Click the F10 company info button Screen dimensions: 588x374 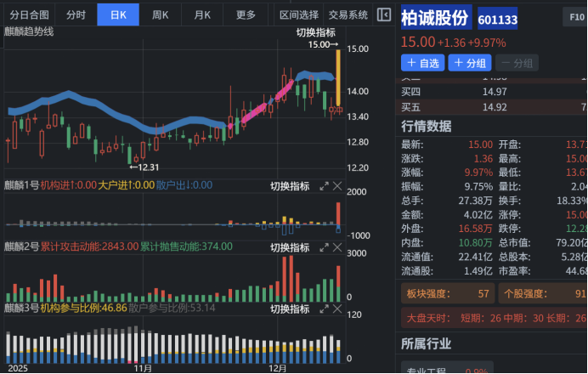pyautogui.click(x=574, y=16)
